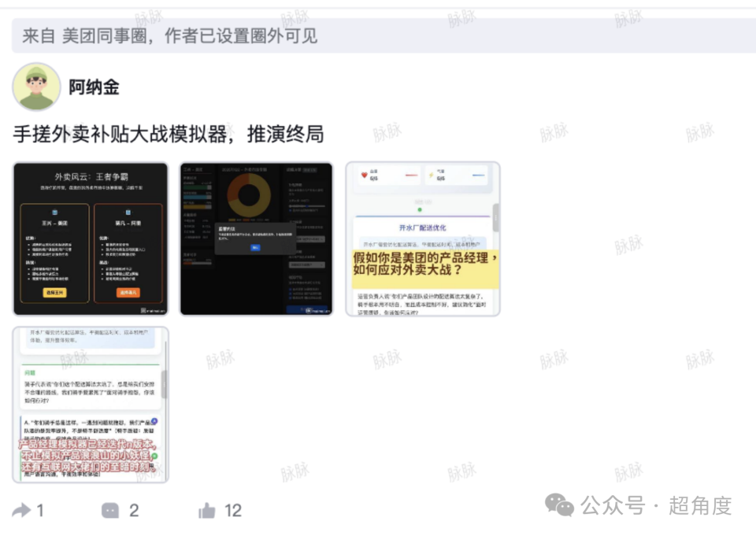Screen dimensions: 756x536
Task: Click the red heart 血量 icon in the simulator card
Action: [363, 175]
